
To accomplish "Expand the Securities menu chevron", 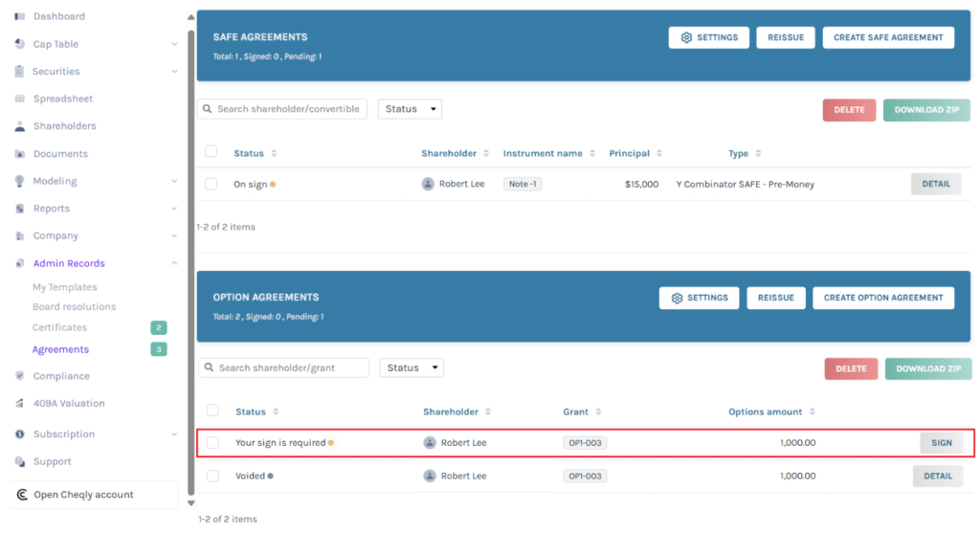I will (174, 71).
